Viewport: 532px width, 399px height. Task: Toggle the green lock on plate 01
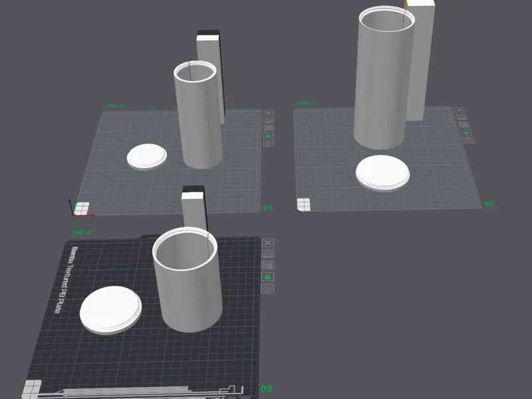(x=269, y=136)
